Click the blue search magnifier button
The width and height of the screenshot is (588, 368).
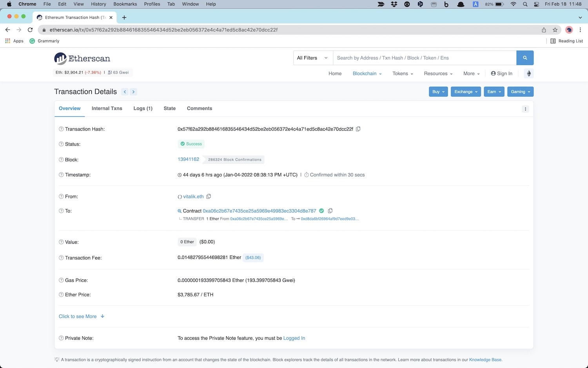tap(525, 58)
